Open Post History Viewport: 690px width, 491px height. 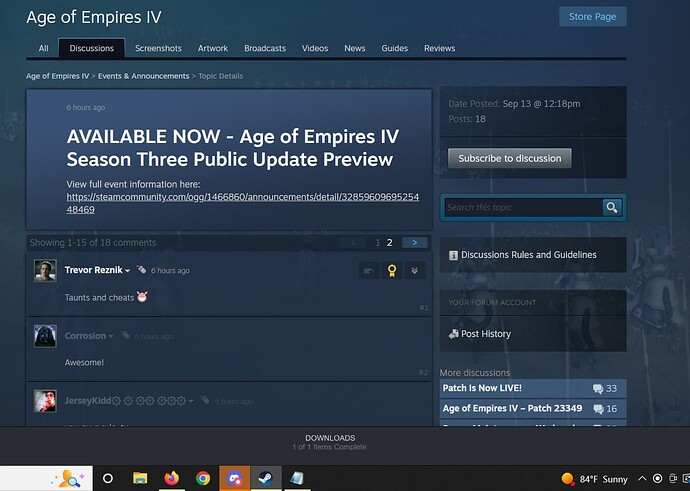tap(486, 334)
